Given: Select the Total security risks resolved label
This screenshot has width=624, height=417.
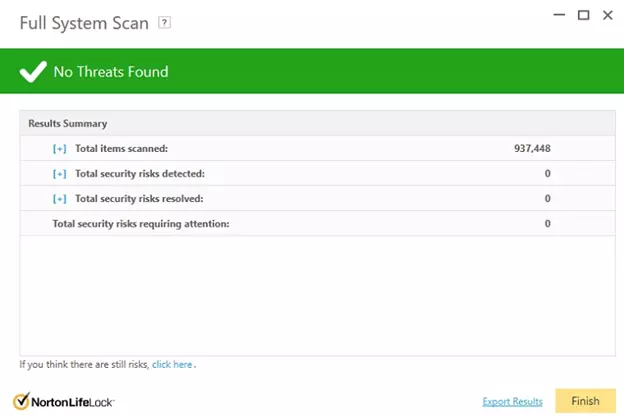Looking at the screenshot, I should (139, 199).
